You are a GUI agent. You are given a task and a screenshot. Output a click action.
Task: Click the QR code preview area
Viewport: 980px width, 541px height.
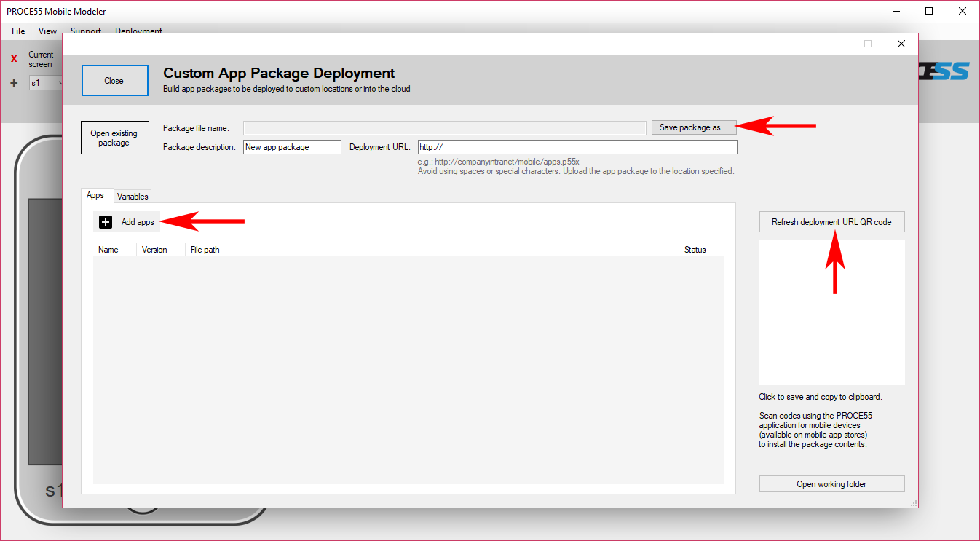[x=831, y=312]
